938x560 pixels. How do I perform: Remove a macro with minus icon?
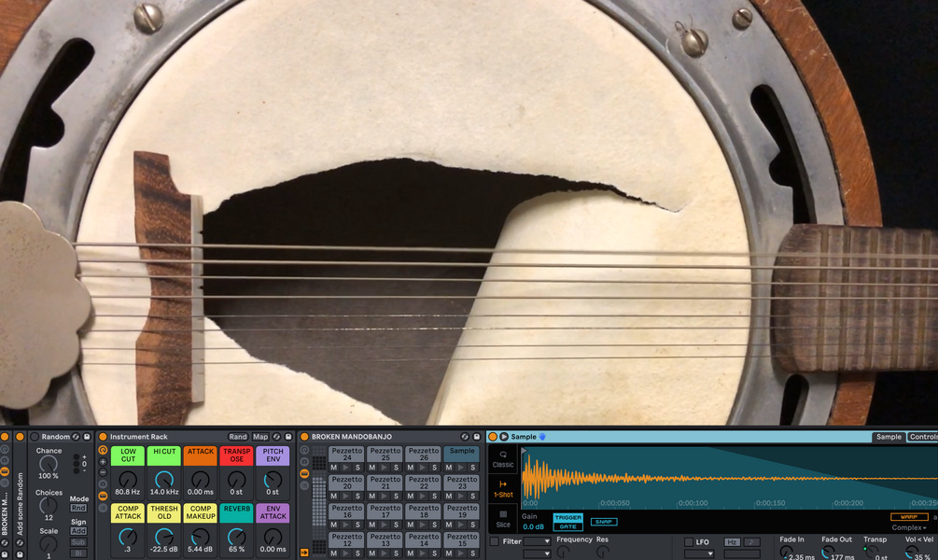tap(103, 472)
